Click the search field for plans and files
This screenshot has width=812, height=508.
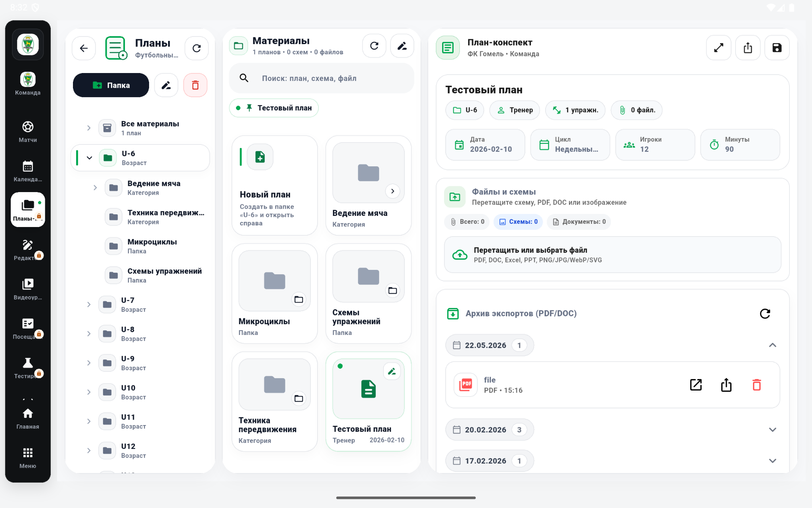322,78
